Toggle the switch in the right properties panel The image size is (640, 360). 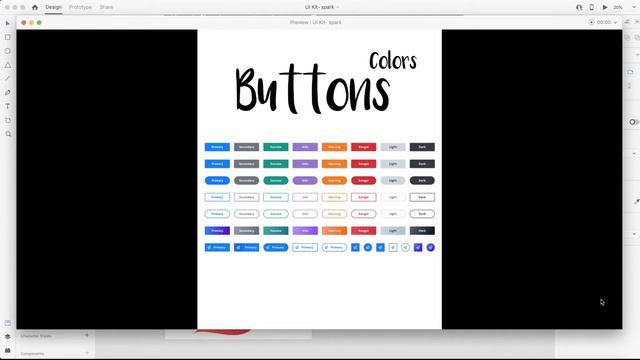(633, 122)
